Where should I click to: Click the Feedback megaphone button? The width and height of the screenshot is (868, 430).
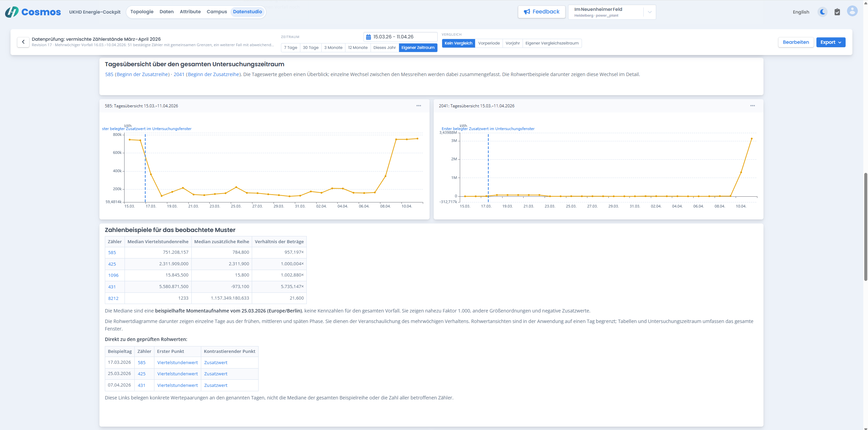(x=542, y=12)
